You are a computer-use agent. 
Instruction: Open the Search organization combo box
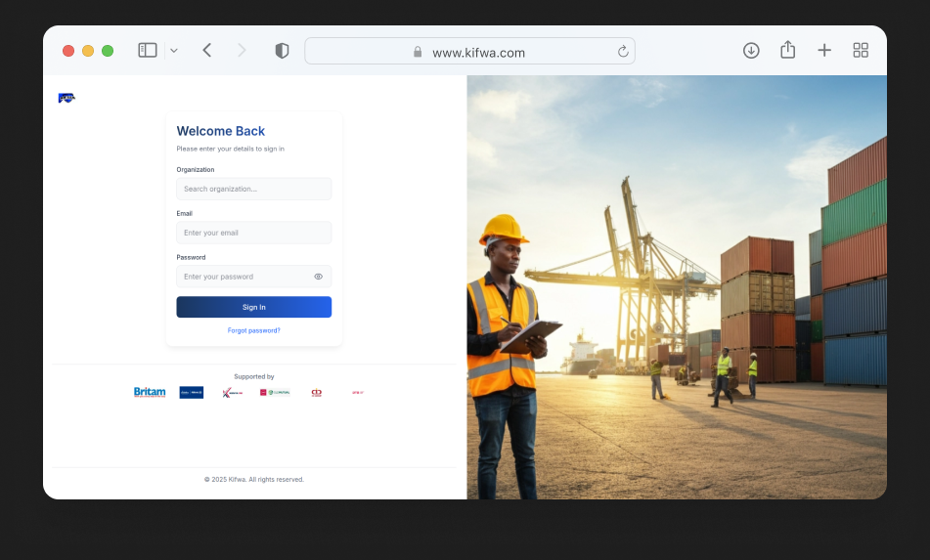253,189
